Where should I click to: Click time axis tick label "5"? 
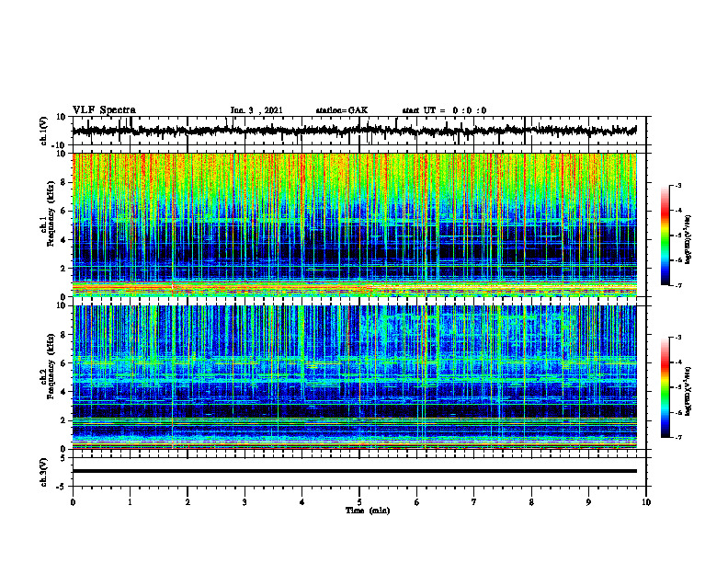coord(359,502)
